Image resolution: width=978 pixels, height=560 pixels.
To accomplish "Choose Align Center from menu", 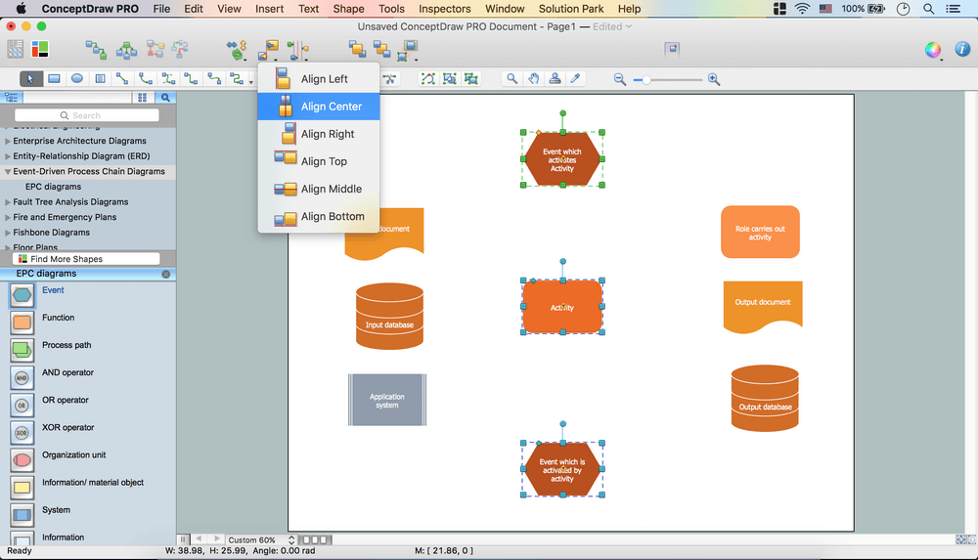I will click(x=331, y=107).
